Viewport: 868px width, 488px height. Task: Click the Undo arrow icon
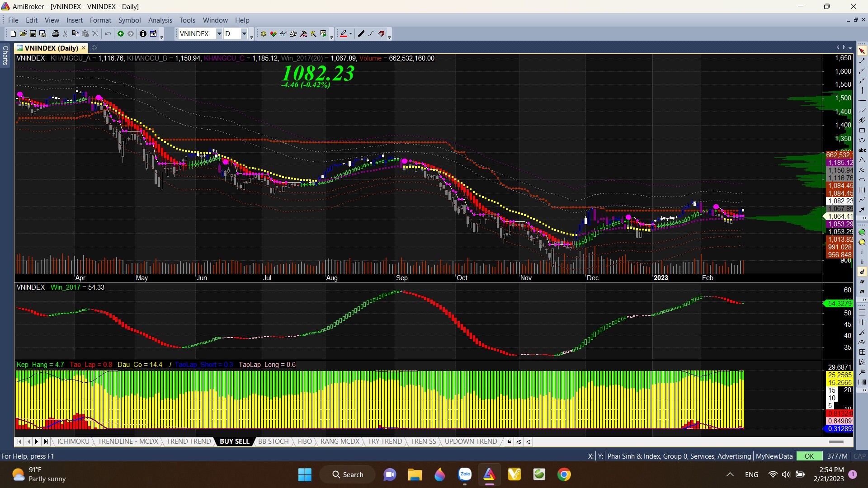click(x=108, y=34)
